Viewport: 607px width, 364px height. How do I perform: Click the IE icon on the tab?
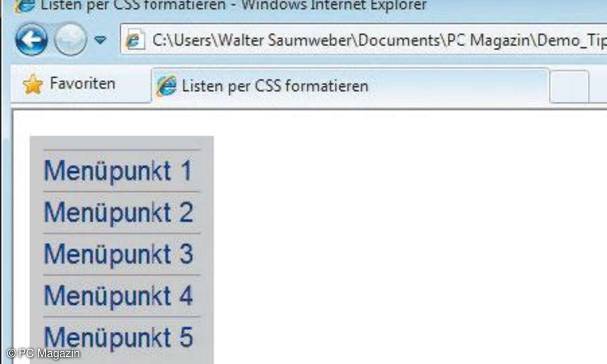point(166,86)
